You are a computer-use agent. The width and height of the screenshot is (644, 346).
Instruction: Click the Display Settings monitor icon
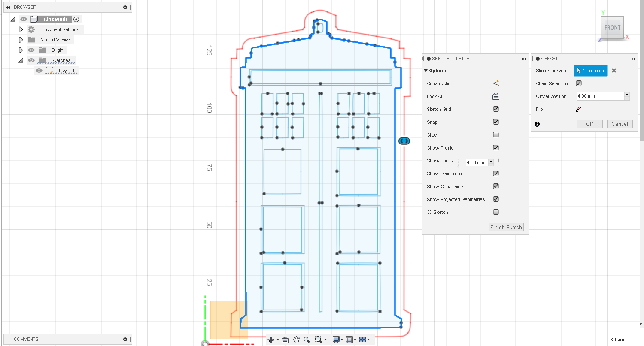(336, 339)
